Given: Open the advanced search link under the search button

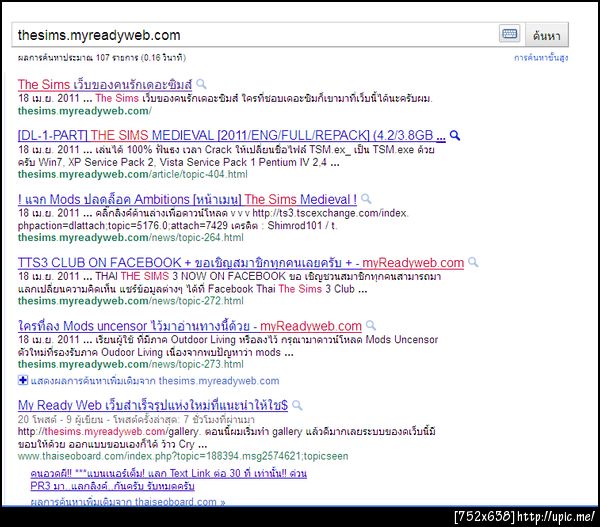Looking at the screenshot, I should tap(541, 58).
